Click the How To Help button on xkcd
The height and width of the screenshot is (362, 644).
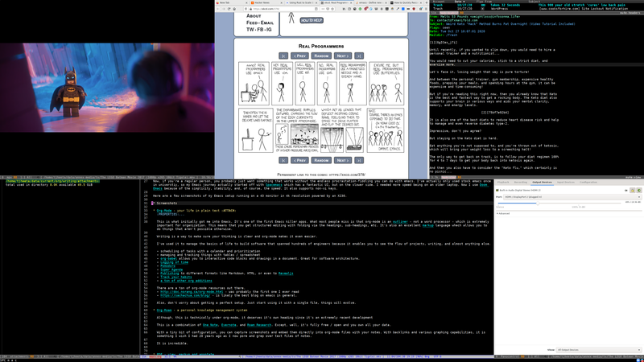point(312,20)
